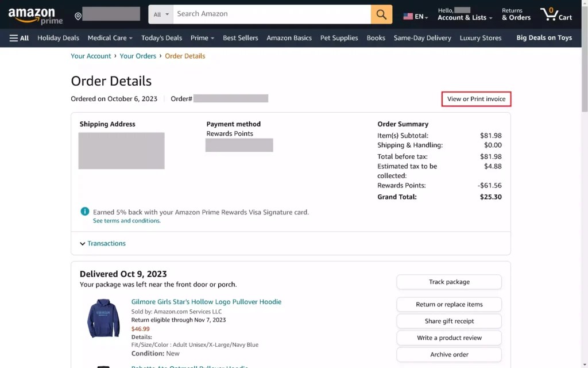Open the Account & Lists dropdown

[x=464, y=17]
